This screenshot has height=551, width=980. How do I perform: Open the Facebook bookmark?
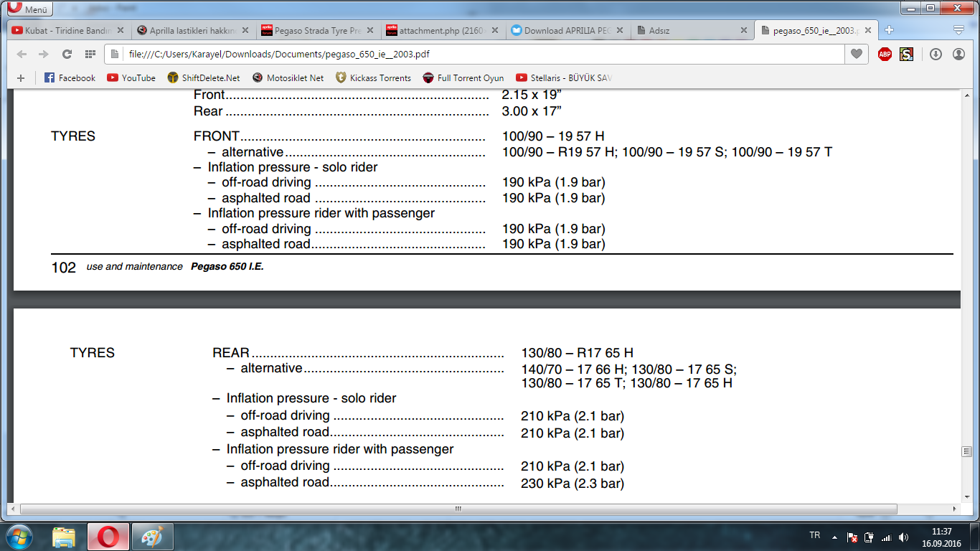(70, 77)
